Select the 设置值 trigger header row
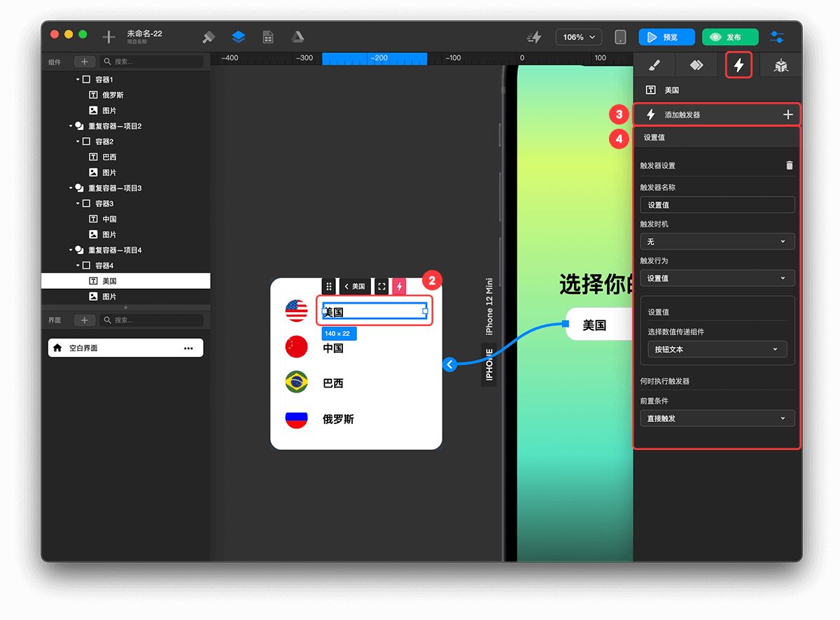Viewport: 840px width, 620px height. coord(717,138)
